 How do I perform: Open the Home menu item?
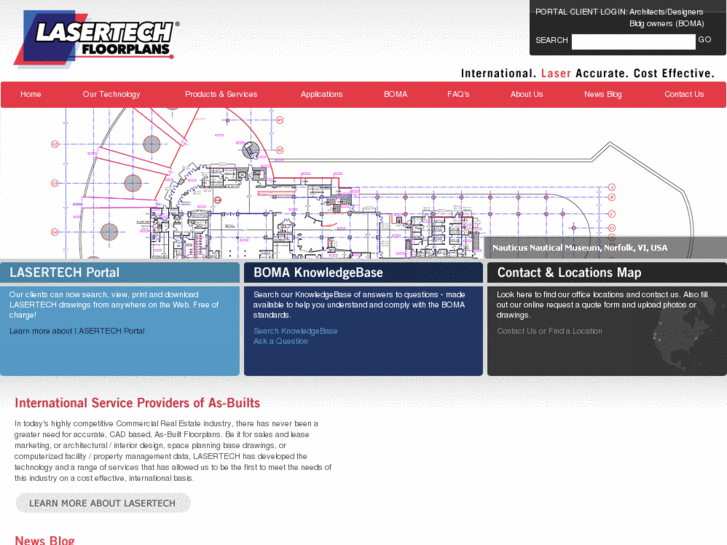click(x=31, y=94)
